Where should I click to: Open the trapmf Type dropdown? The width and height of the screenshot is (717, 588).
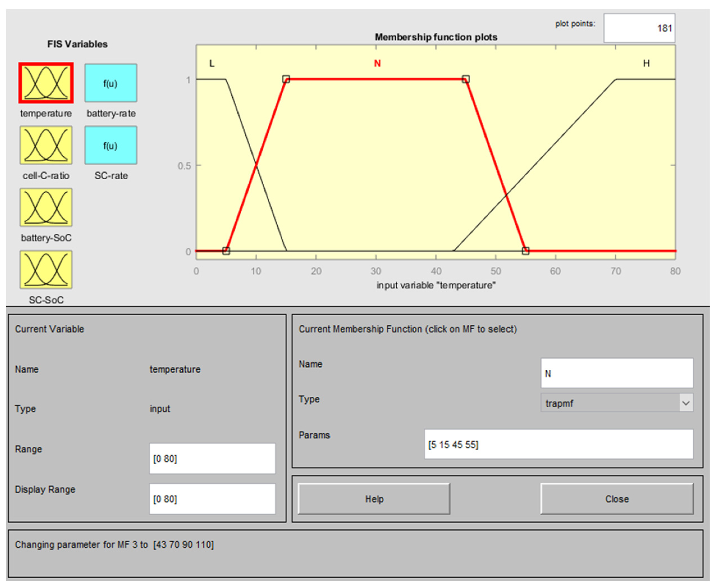point(617,403)
